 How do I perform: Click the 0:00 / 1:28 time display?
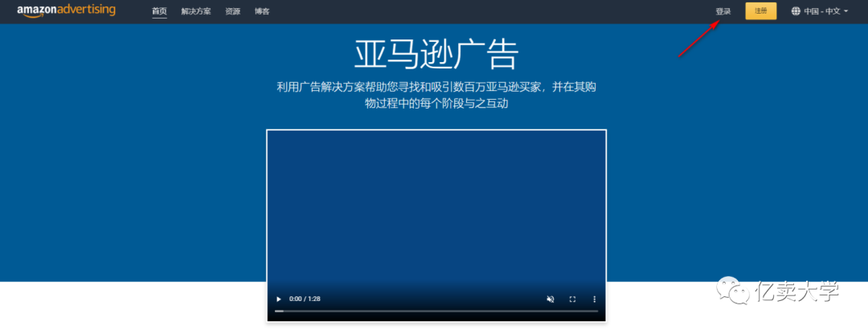click(x=305, y=299)
